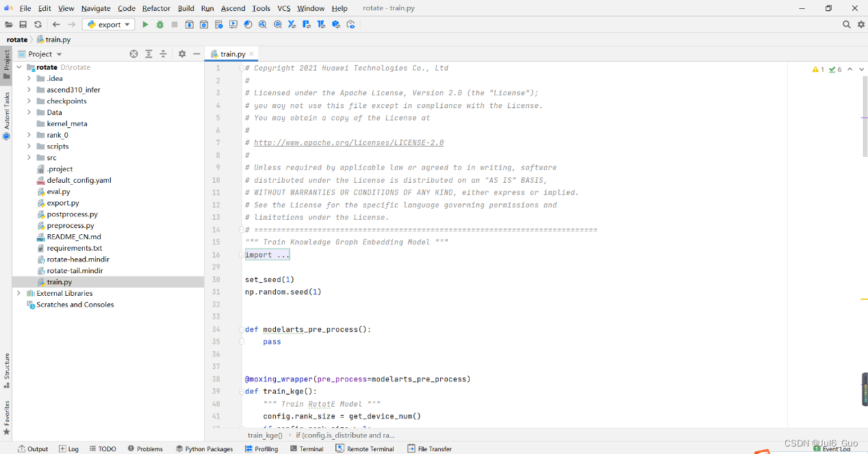
Task: Click the blue stripe marker on scrollbar
Action: [865, 118]
